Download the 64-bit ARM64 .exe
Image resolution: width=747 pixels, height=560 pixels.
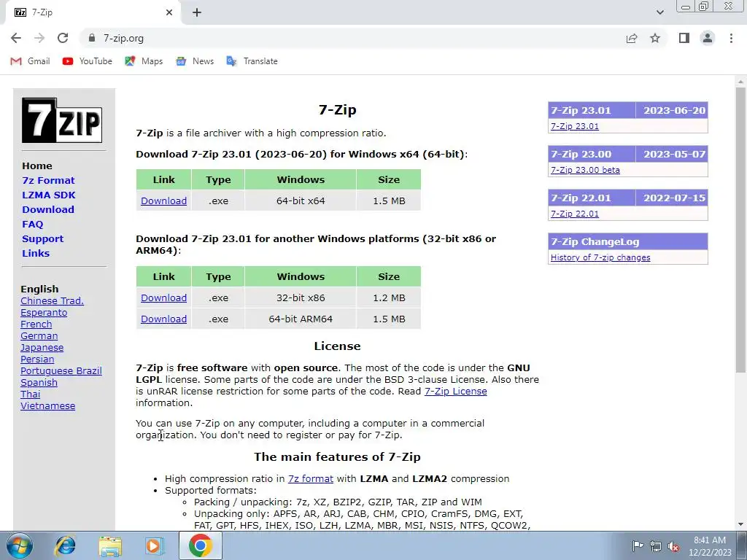[x=163, y=319]
